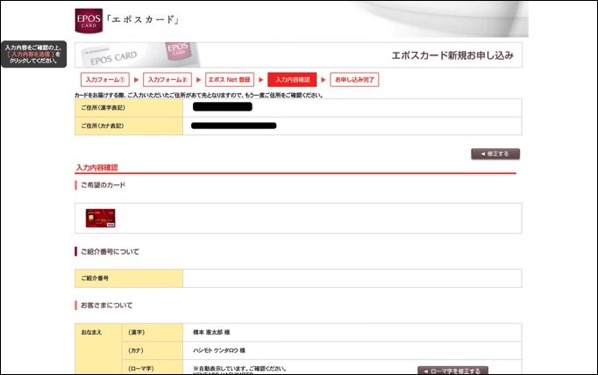The width and height of the screenshot is (598, 375).
Task: Click the (漢字) name label
Action: 137,332
